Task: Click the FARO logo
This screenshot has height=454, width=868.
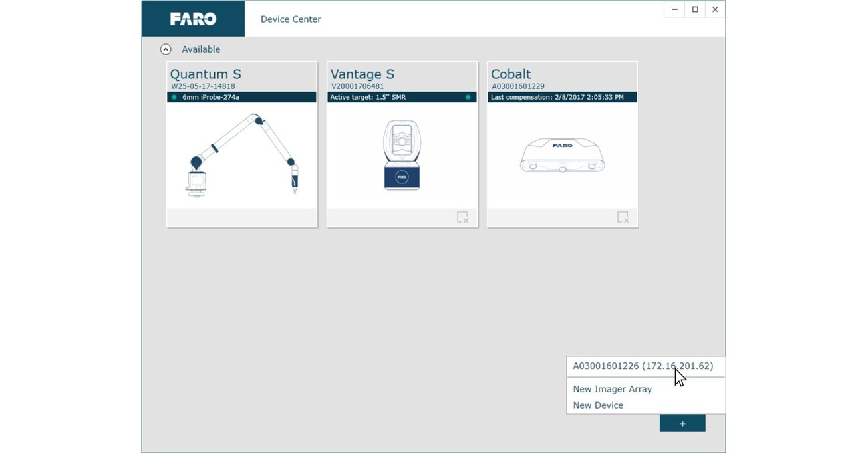Action: [x=193, y=19]
